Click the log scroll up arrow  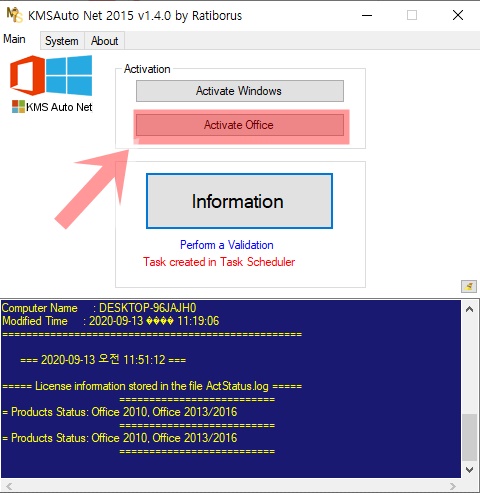469,309
